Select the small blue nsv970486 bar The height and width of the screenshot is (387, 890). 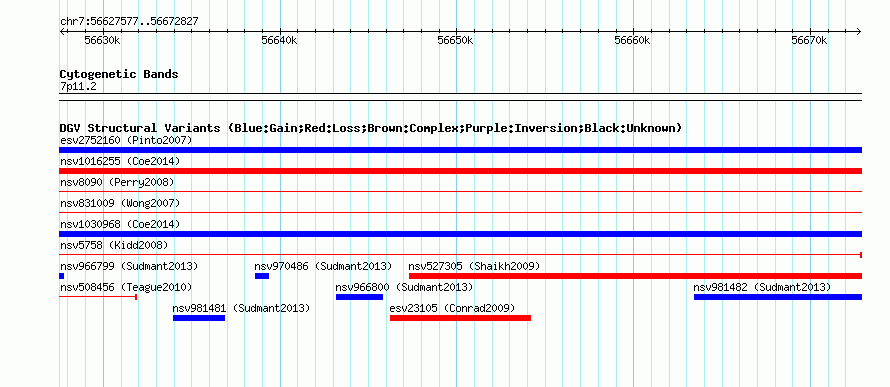tap(262, 276)
